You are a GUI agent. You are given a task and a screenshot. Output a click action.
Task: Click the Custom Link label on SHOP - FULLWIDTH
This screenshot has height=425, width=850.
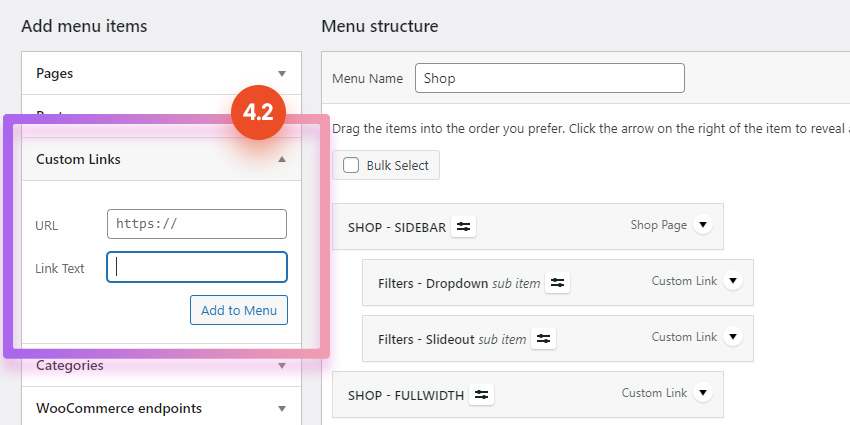coord(654,392)
